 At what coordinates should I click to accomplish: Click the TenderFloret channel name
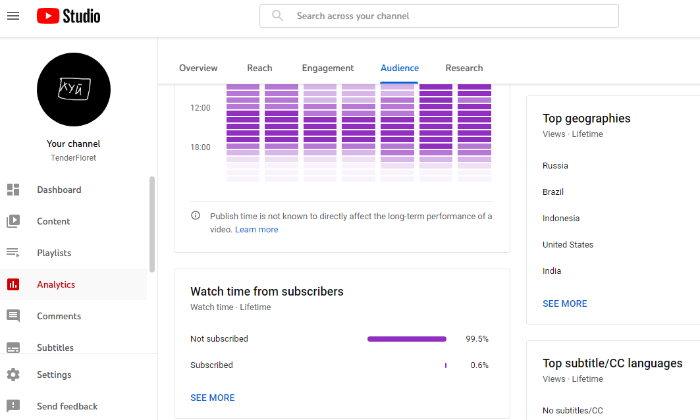[x=74, y=158]
